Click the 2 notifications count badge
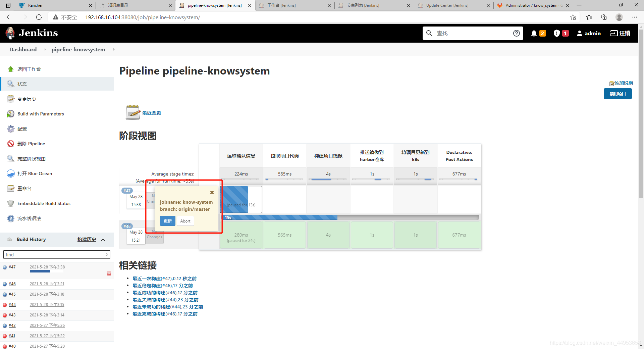Viewport: 644px width, 349px height. pos(543,33)
